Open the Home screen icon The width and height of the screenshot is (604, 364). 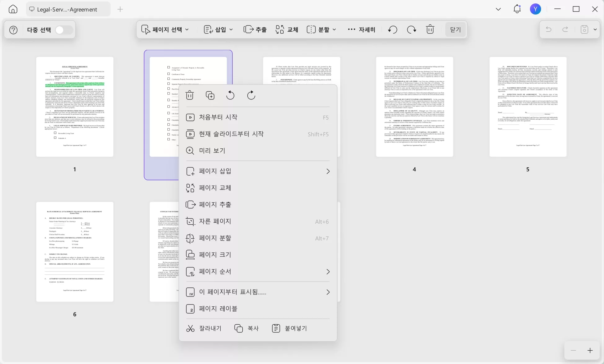pos(13,9)
